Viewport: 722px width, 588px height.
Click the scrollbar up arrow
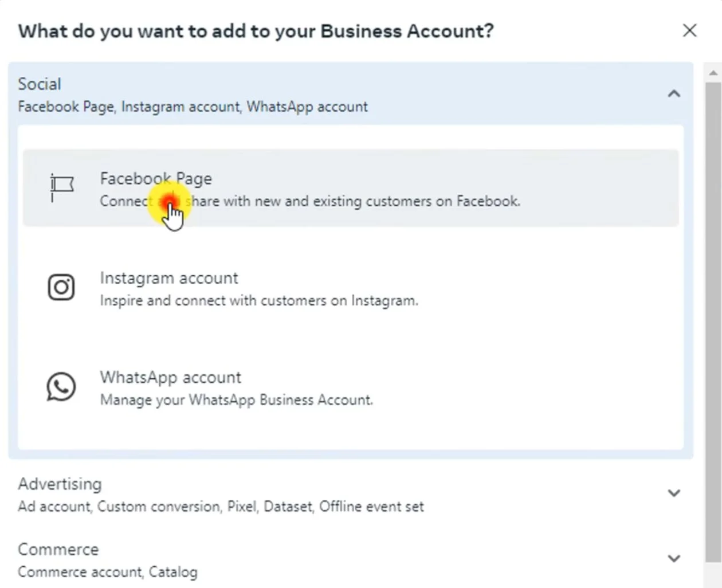pyautogui.click(x=713, y=73)
